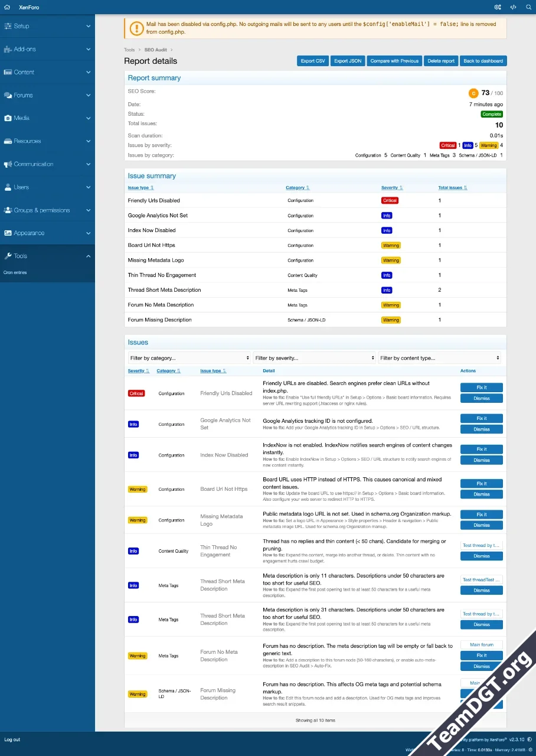Click the Forums chat bubbles icon
This screenshot has height=756, width=536.
[8, 95]
